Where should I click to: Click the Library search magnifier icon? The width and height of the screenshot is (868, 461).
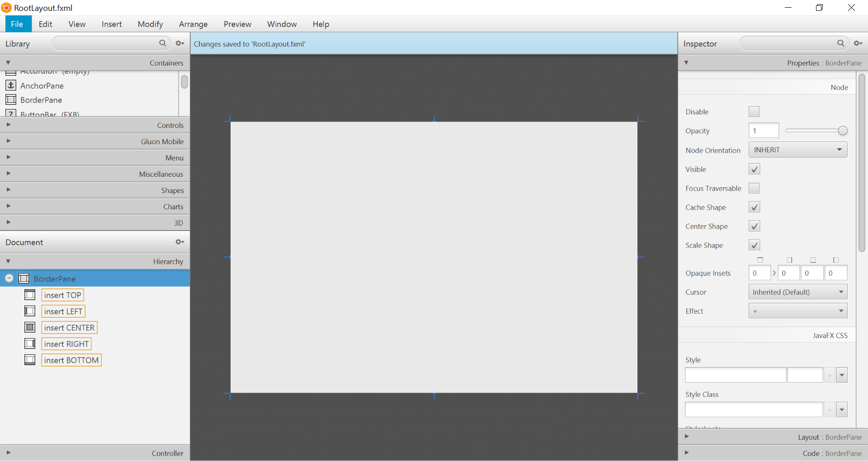point(162,43)
